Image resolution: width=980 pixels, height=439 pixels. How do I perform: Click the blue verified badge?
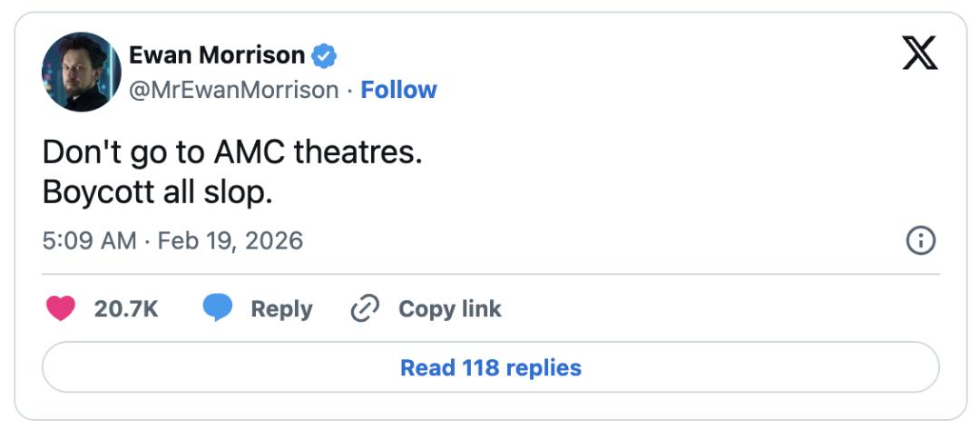pos(324,55)
